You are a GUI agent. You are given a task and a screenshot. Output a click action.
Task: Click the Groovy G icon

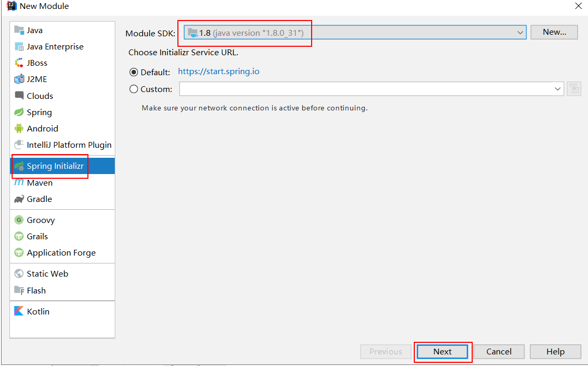point(19,220)
